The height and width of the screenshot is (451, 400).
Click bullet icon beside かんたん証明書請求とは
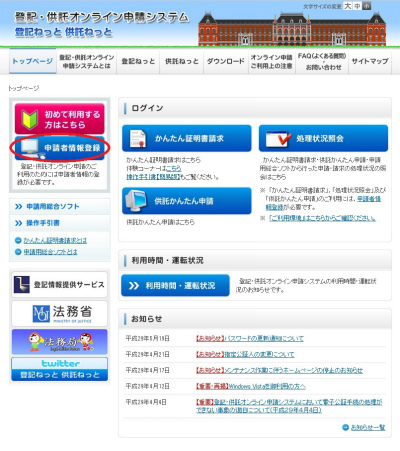18,240
